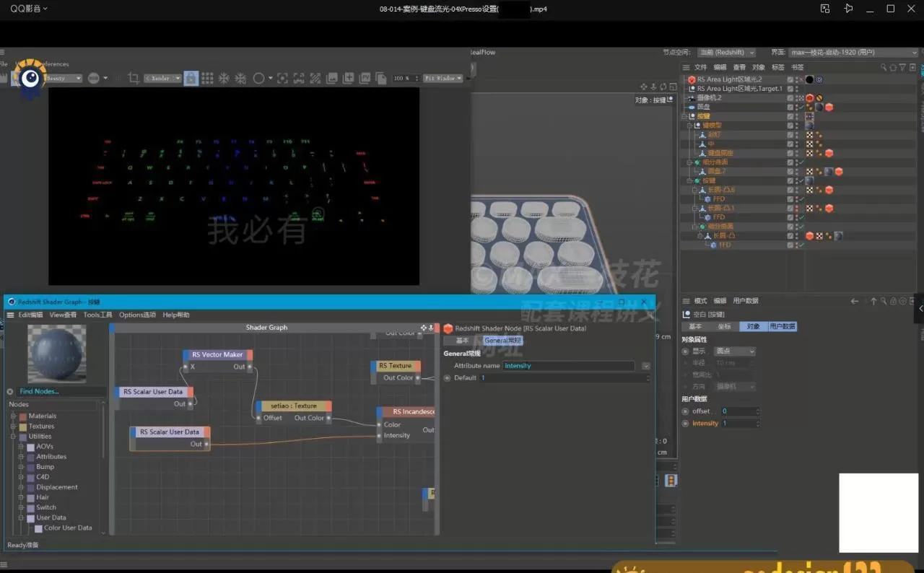Click the filter funnel icon in object manager
Viewport: 924px width, 573px height.
point(902,67)
